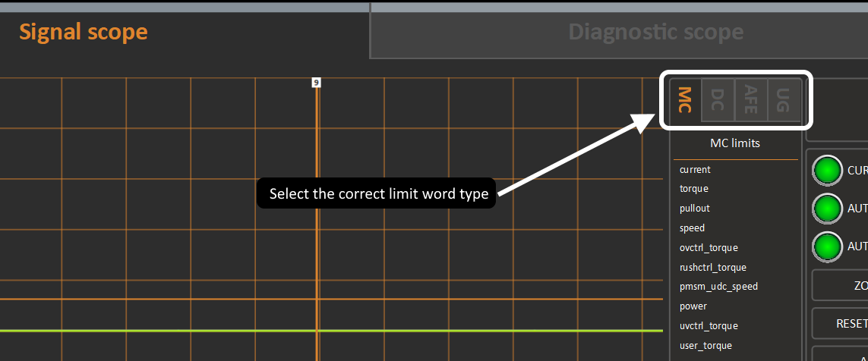Select the UG limit word tab

tap(784, 100)
